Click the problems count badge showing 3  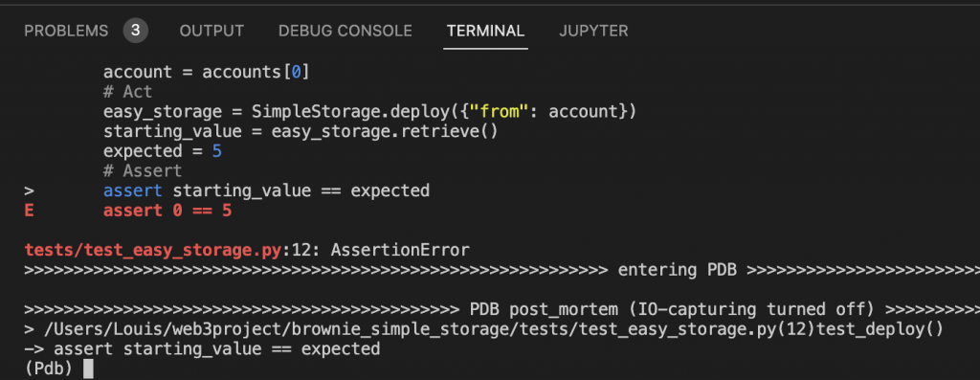tap(135, 31)
